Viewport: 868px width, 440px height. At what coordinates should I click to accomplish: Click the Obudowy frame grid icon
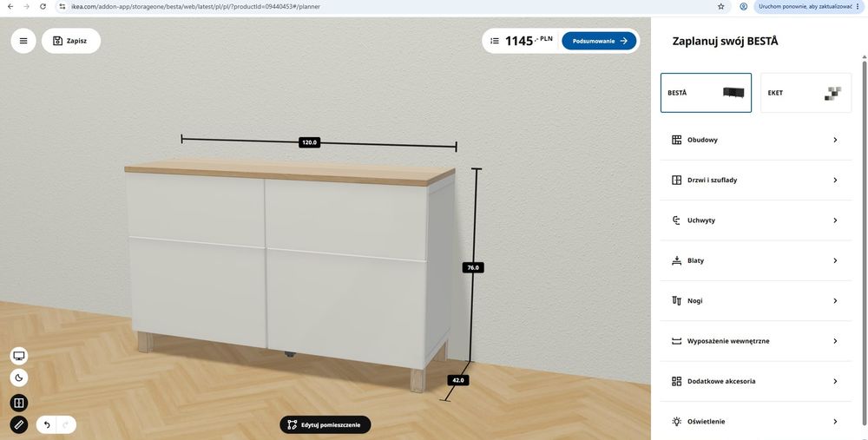pos(676,140)
